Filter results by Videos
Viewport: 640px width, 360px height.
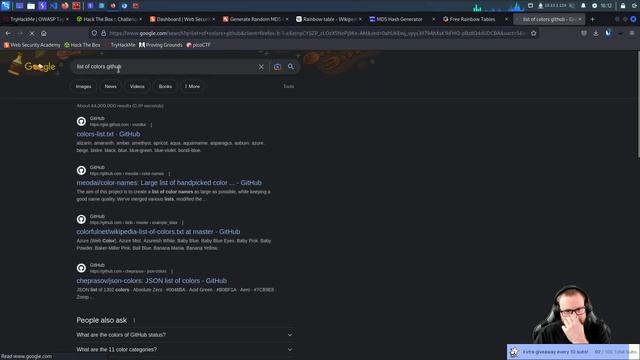pyautogui.click(x=137, y=87)
